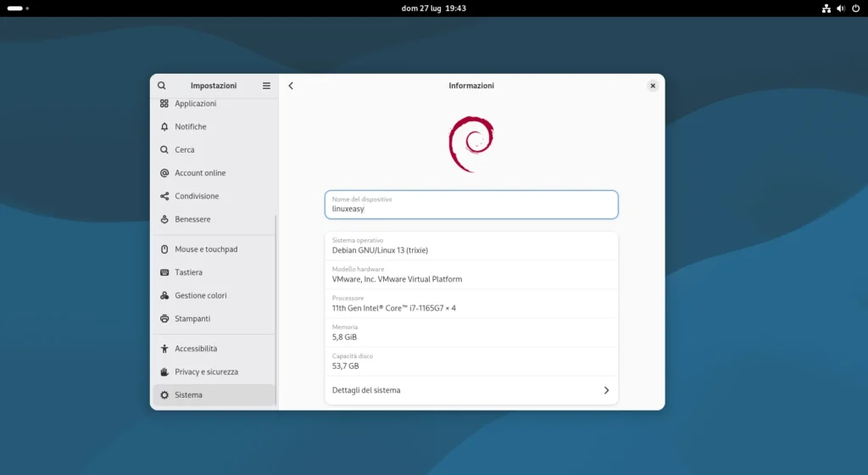Select Benessere label in sidebar

[192, 219]
